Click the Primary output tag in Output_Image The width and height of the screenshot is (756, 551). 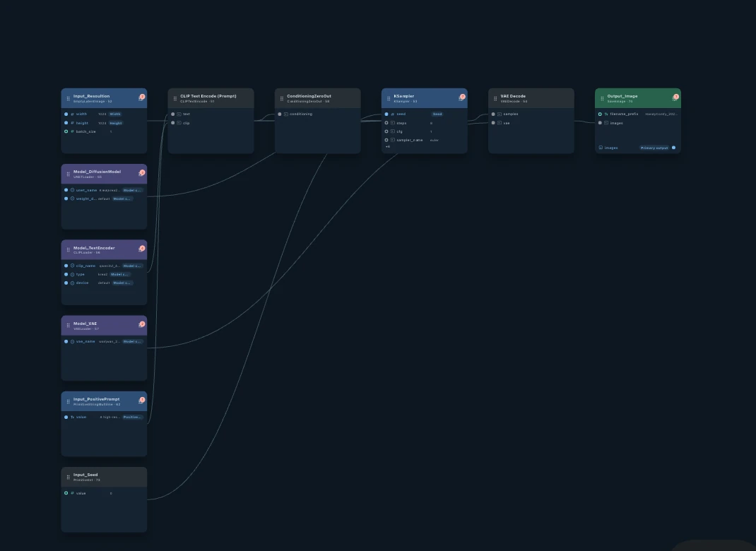click(x=654, y=148)
